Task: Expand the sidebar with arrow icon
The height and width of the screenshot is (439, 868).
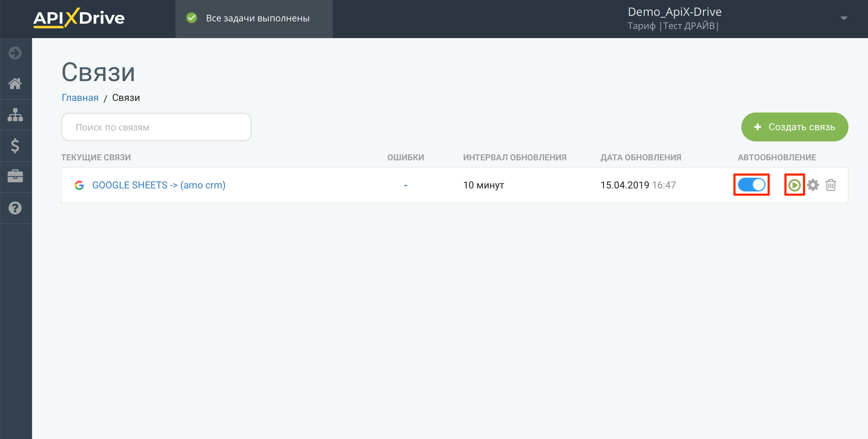Action: (15, 53)
